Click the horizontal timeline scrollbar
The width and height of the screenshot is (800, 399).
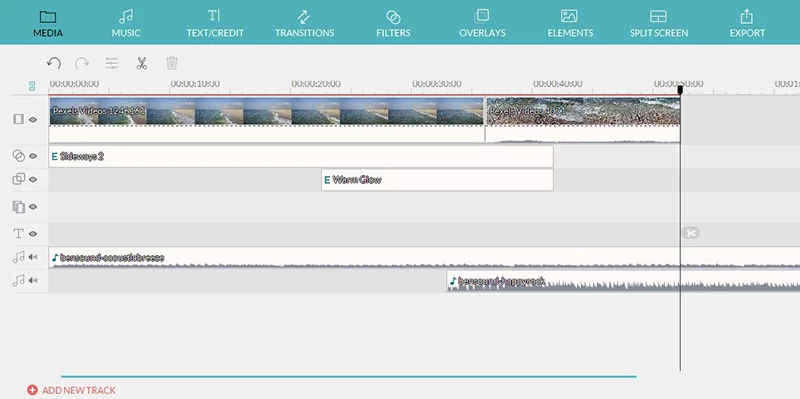coord(349,377)
